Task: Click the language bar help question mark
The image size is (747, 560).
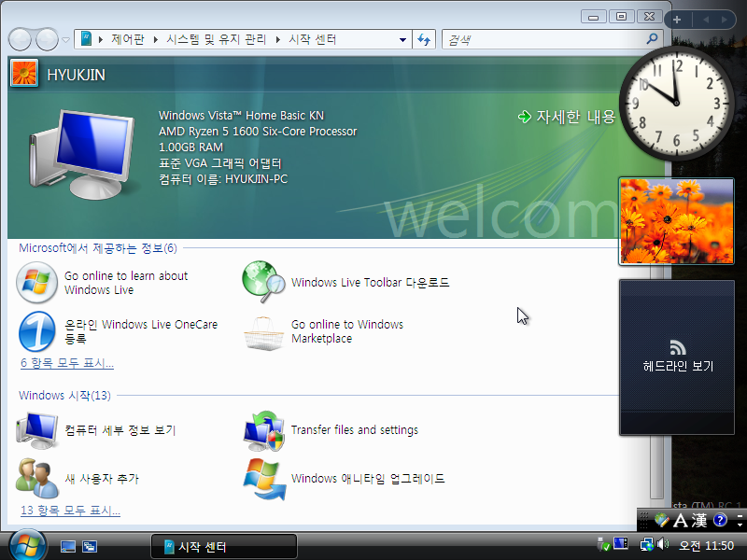Action: 720,520
